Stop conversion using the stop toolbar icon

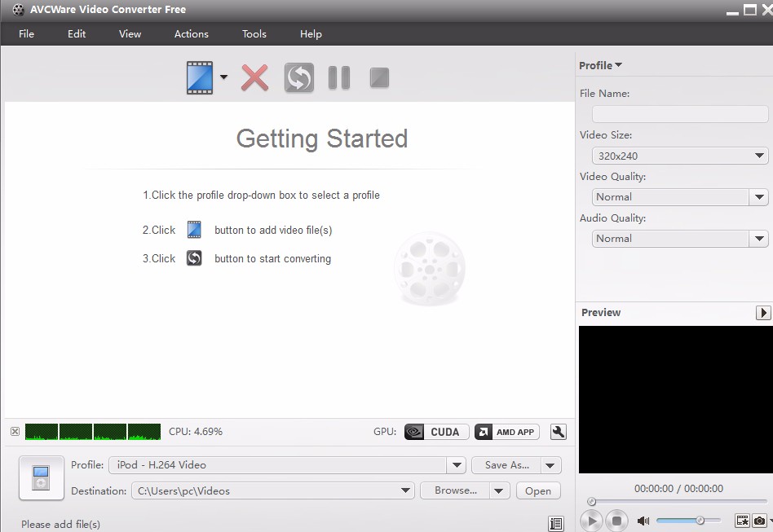coord(378,77)
